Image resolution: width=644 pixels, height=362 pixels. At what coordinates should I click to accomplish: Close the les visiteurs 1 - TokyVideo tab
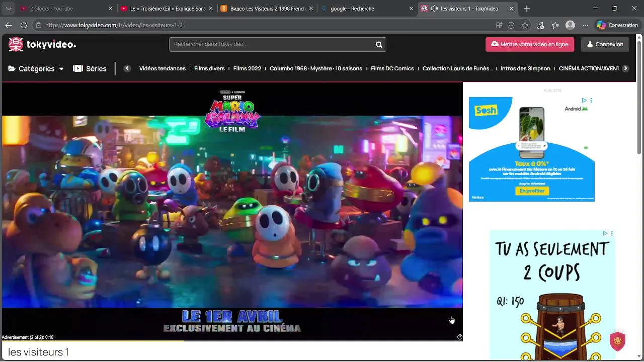tap(512, 9)
